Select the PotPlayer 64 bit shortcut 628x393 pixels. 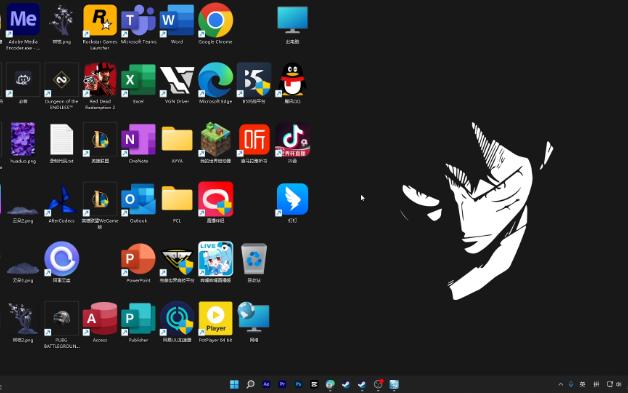click(x=215, y=322)
